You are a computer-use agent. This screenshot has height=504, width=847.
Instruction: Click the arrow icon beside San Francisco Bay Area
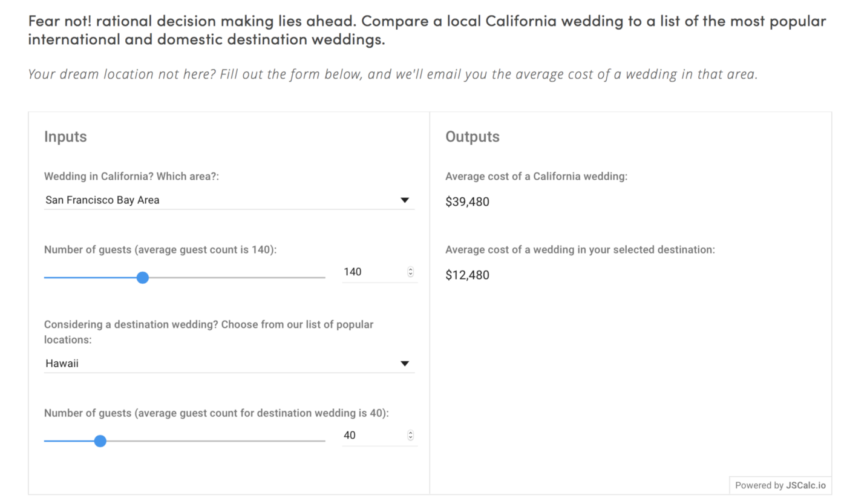pyautogui.click(x=405, y=200)
